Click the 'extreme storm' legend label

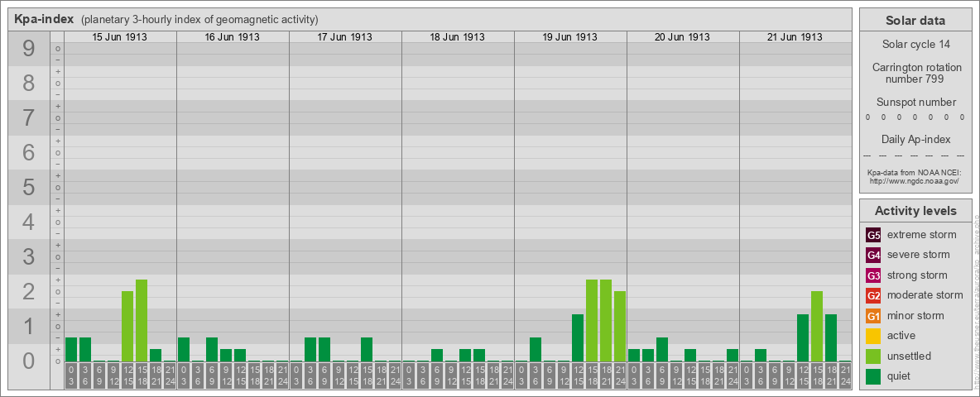[922, 235]
